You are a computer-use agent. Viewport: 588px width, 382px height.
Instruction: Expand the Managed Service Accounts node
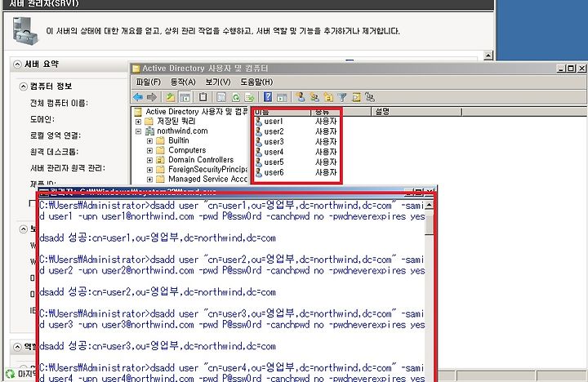(149, 180)
